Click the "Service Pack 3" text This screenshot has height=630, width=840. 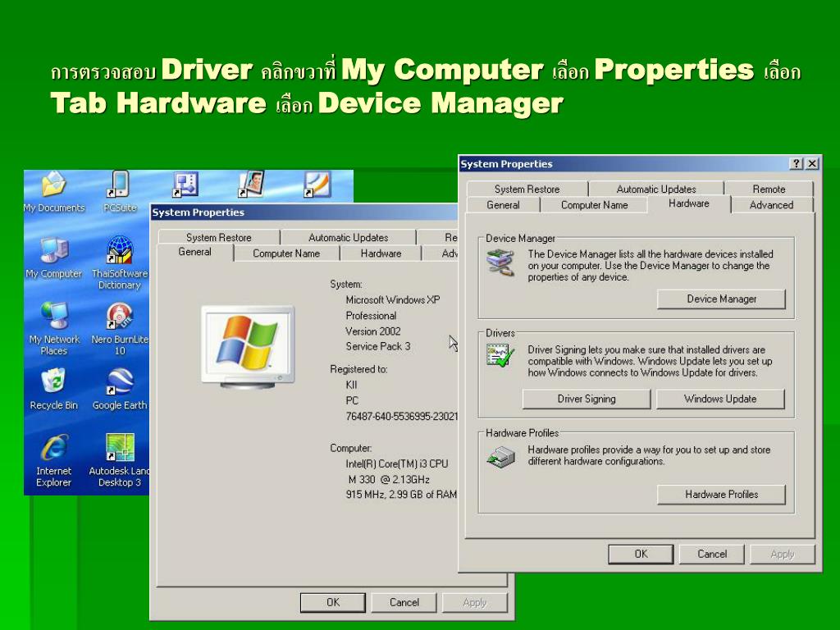(x=378, y=347)
